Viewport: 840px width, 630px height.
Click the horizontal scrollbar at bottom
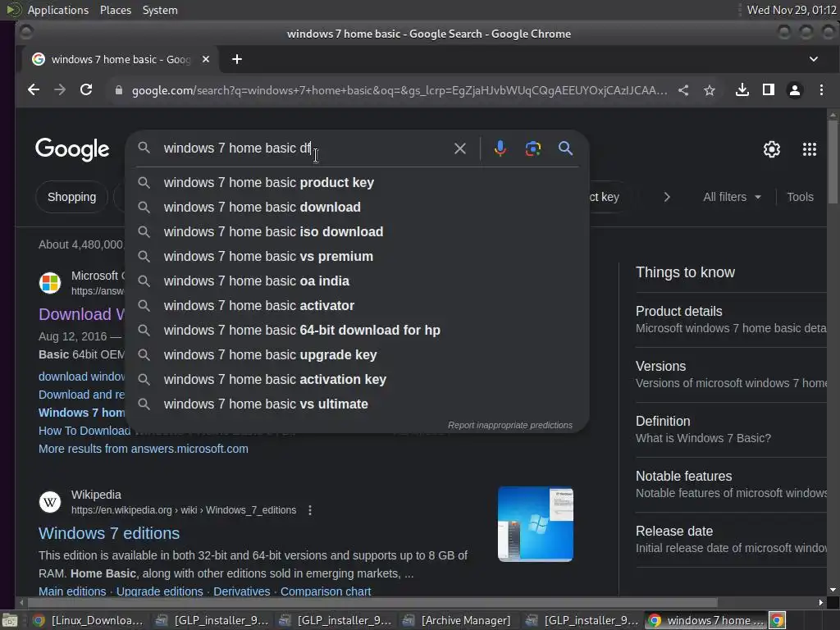coord(372,603)
